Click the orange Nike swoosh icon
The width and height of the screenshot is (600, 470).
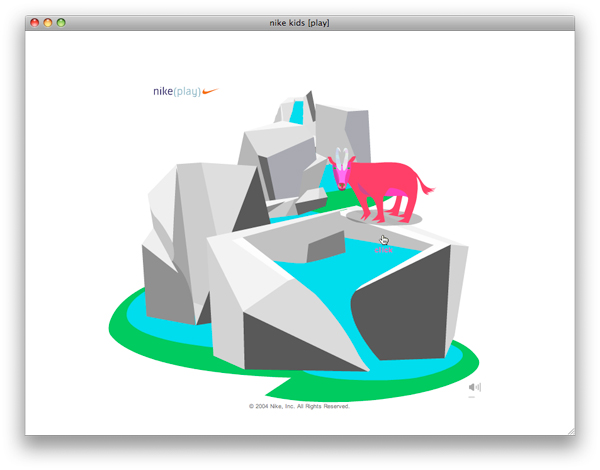pyautogui.click(x=210, y=91)
